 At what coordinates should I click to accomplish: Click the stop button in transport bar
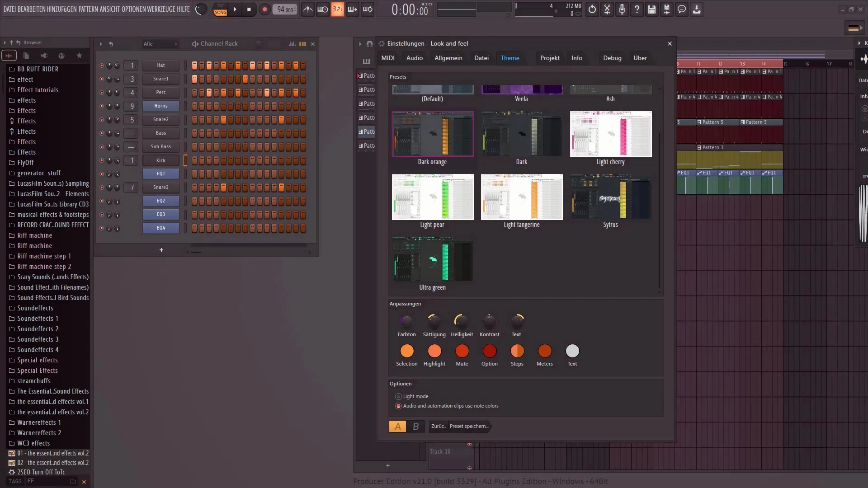point(249,10)
